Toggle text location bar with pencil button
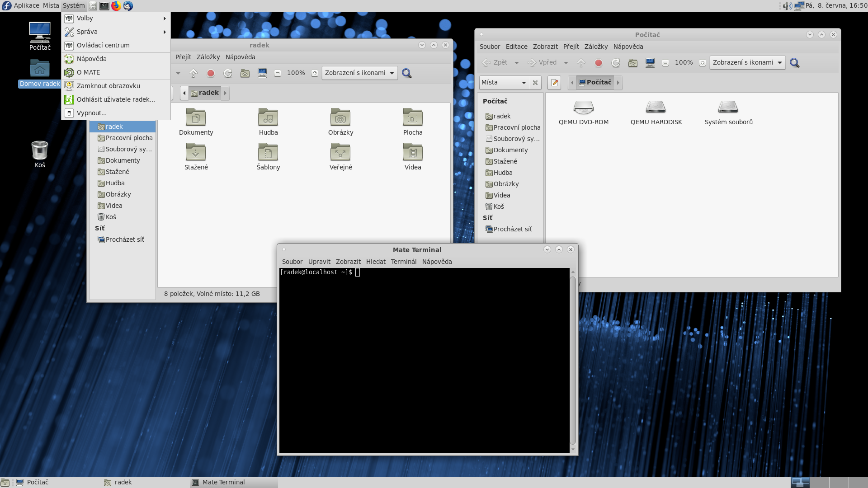868x488 pixels. tap(554, 83)
